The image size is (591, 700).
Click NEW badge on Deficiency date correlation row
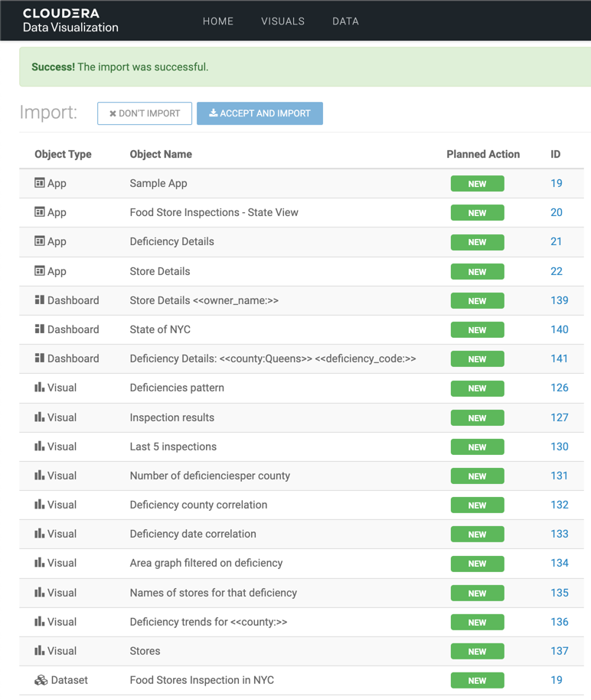[477, 535]
